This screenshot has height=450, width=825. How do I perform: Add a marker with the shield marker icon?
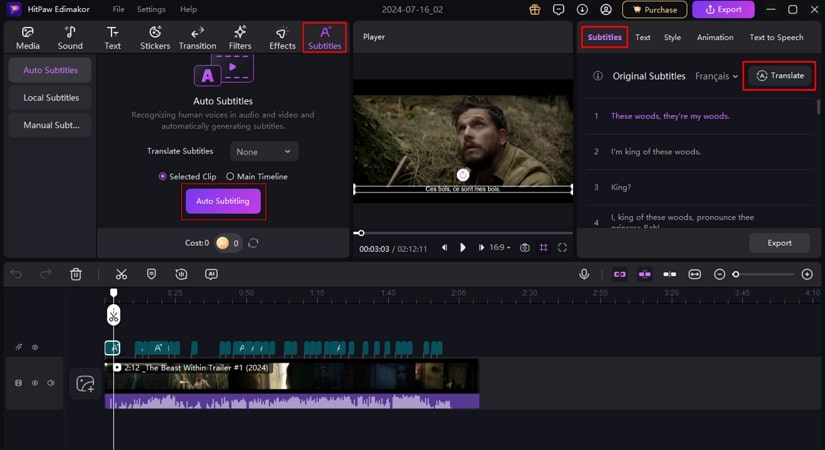coord(151,274)
